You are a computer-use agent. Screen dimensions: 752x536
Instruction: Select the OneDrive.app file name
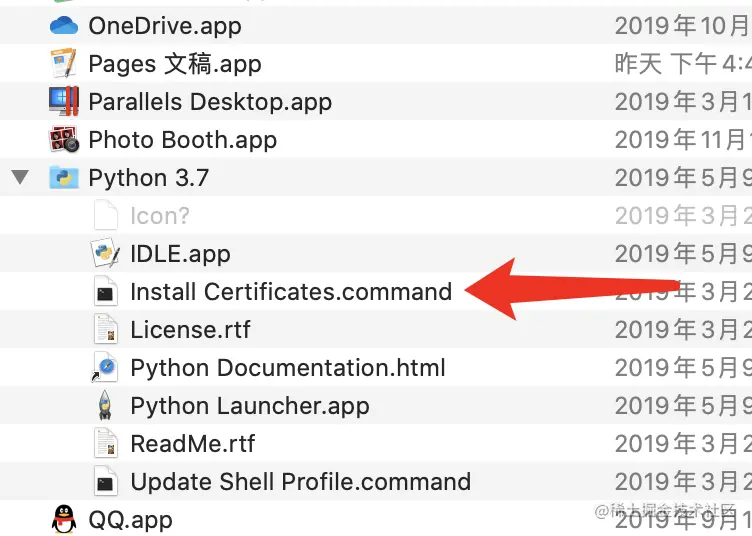[x=165, y=26]
